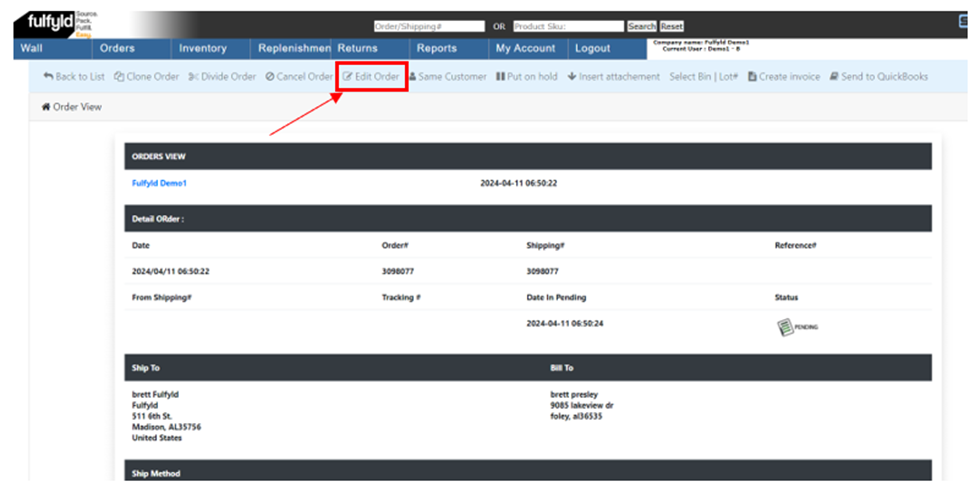This screenshot has height=504, width=975.
Task: Click the Same Customer toolbar item
Action: click(x=447, y=77)
